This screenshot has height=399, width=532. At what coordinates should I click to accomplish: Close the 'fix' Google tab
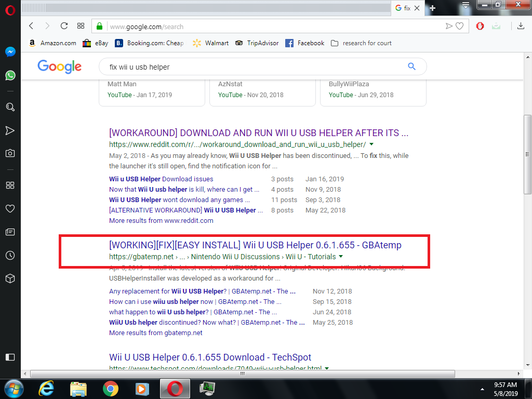[417, 8]
